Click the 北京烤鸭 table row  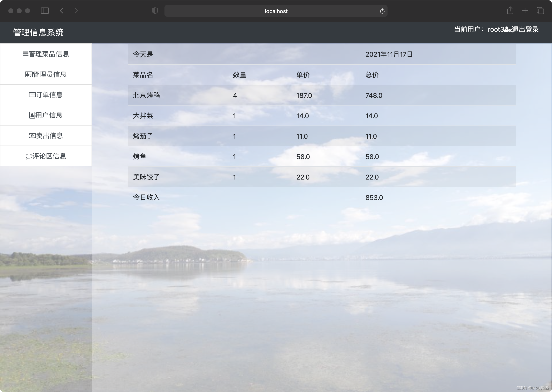(146, 95)
